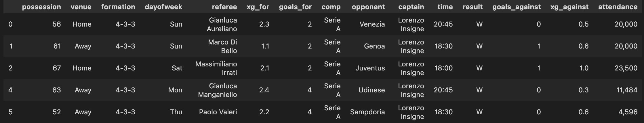The height and width of the screenshot is (123, 644).
Task: Select the Mon dayofweek cell
Action: 175,90
